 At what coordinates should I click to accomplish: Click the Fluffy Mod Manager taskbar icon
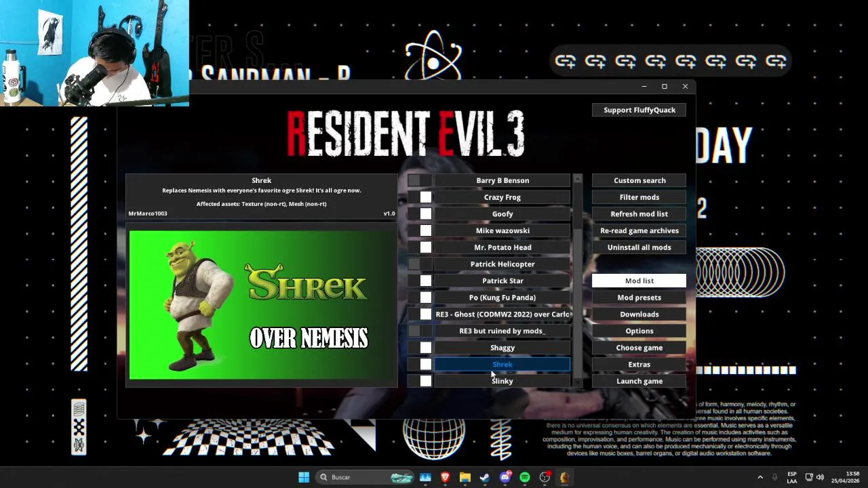click(564, 477)
